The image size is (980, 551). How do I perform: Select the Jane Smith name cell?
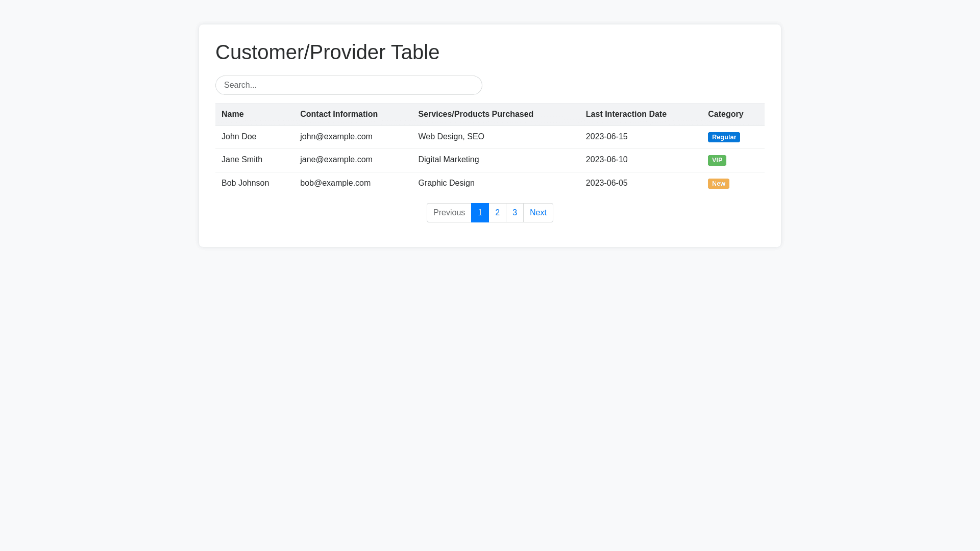point(242,160)
